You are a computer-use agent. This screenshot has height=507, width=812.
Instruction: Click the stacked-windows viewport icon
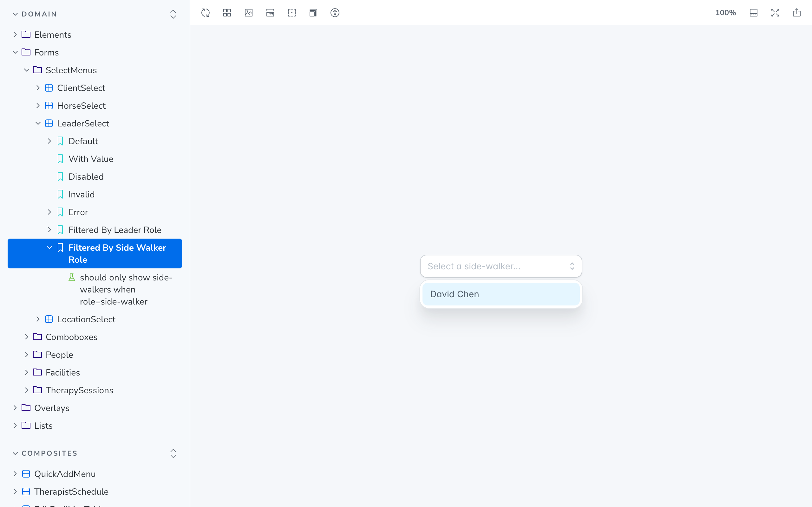tap(313, 13)
